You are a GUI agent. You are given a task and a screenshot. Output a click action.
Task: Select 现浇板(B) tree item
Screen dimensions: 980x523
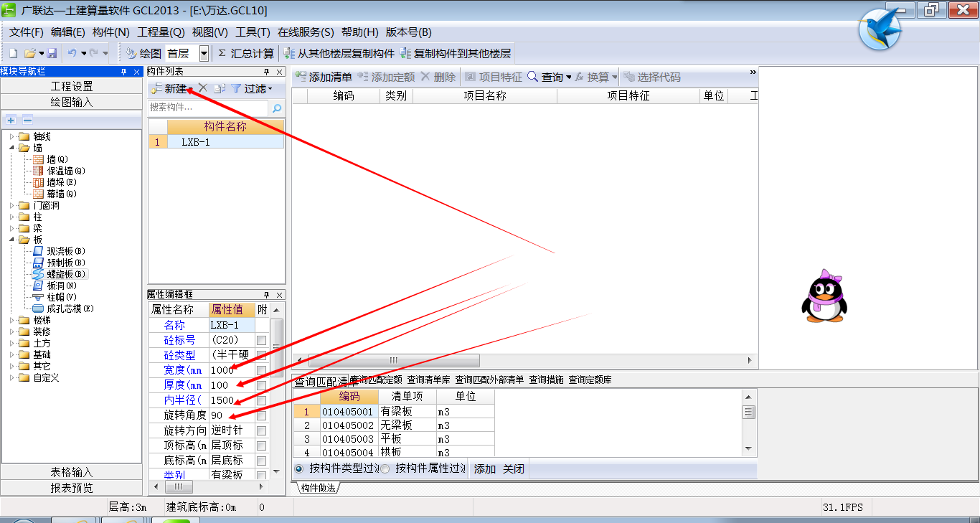pyautogui.click(x=59, y=251)
